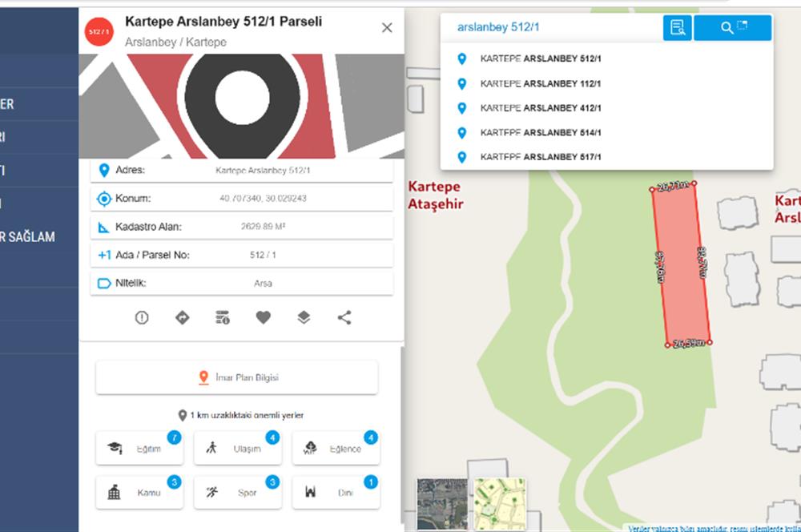Select suggestion KARTEPE ARSLANBEY 412/1

point(607,108)
